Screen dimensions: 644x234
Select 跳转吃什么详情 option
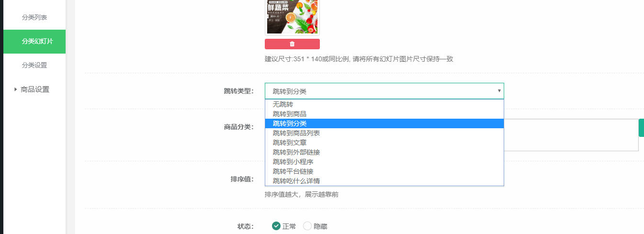click(296, 181)
